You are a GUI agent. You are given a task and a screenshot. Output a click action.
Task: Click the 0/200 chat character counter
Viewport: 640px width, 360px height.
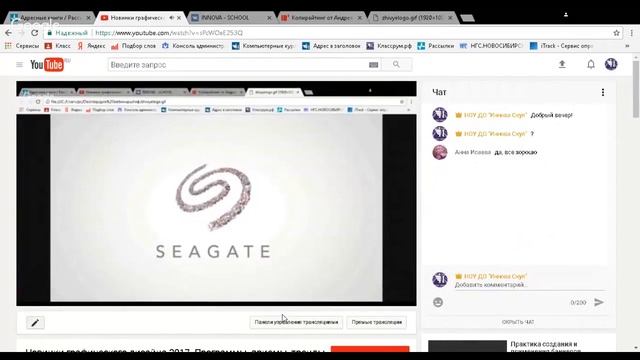point(578,302)
